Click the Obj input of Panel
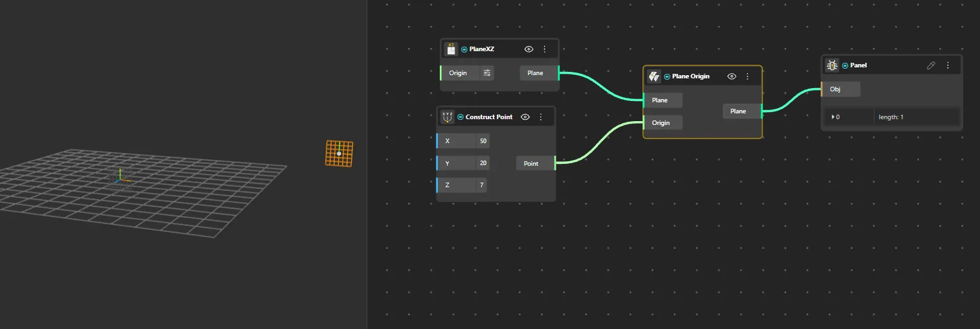Image resolution: width=980 pixels, height=329 pixels. 840,89
